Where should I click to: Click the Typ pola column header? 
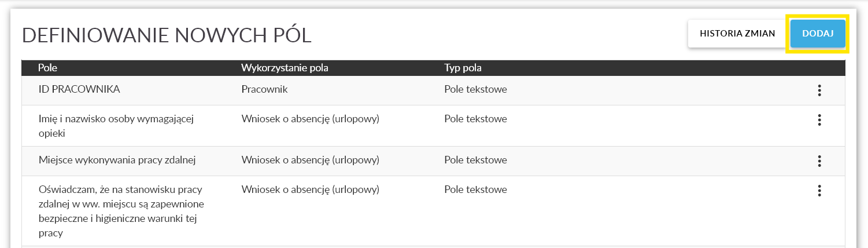tap(463, 68)
